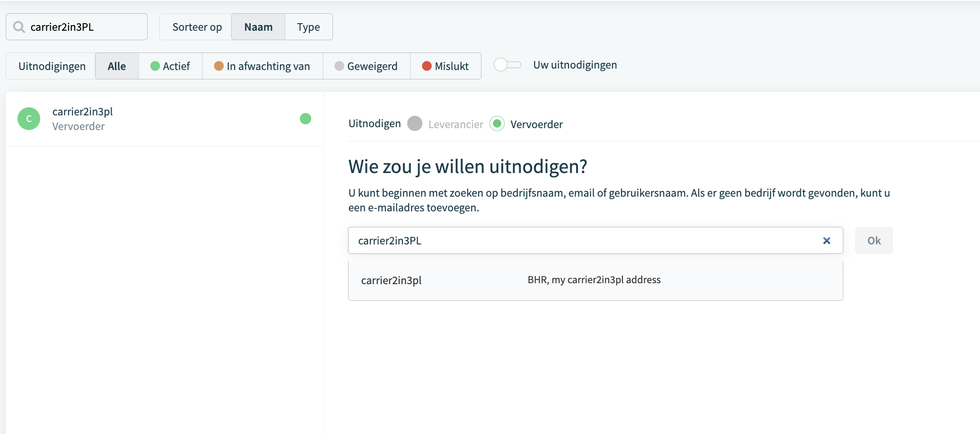980x434 pixels.
Task: Select the Leverancier radio option
Action: [415, 124]
